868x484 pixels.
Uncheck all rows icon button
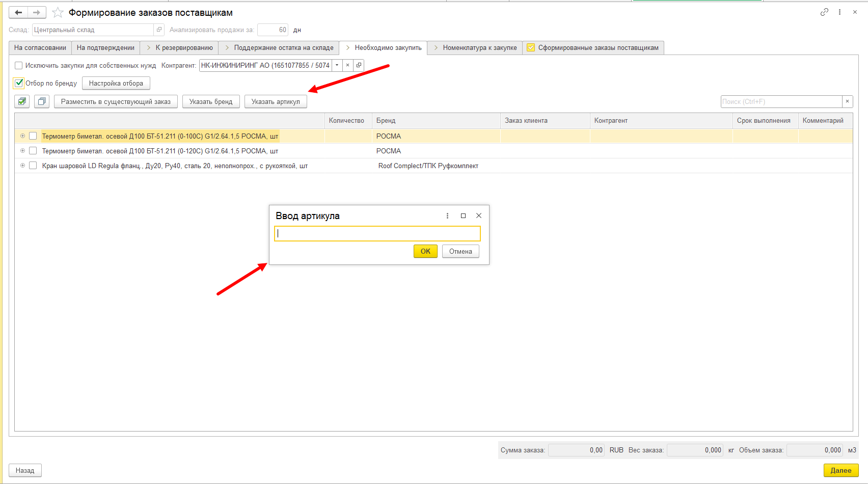point(42,101)
